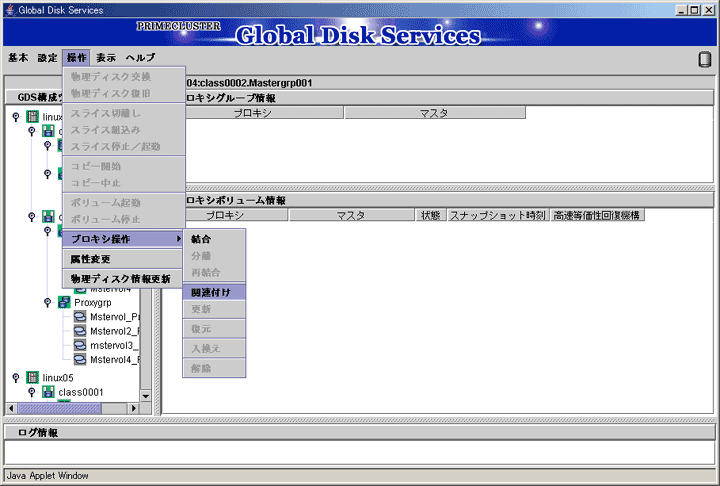Screen dimensions: 720x486
Task: Click the greyed 更新 submenu entry
Action: [x=214, y=309]
